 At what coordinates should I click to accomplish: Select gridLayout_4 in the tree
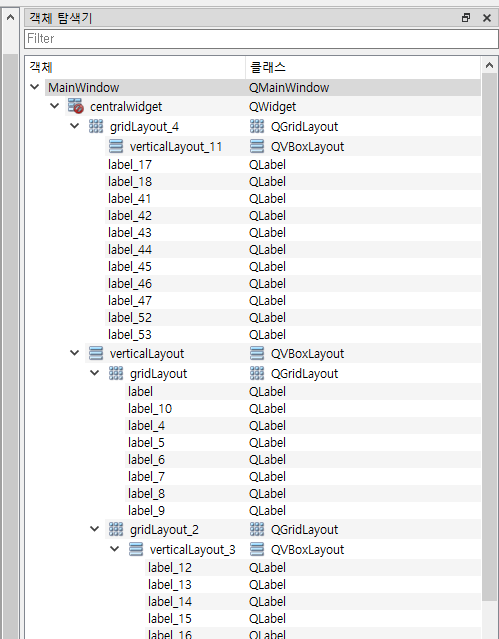(144, 127)
